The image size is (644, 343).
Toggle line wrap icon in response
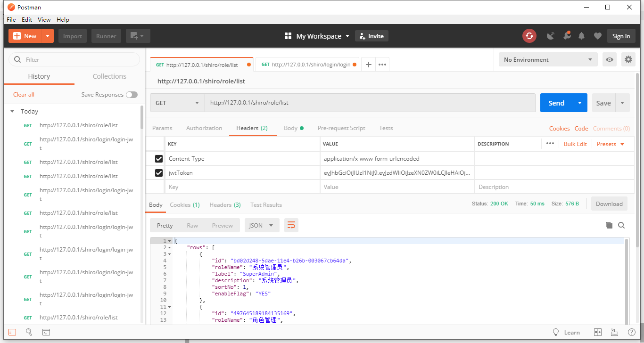point(291,225)
